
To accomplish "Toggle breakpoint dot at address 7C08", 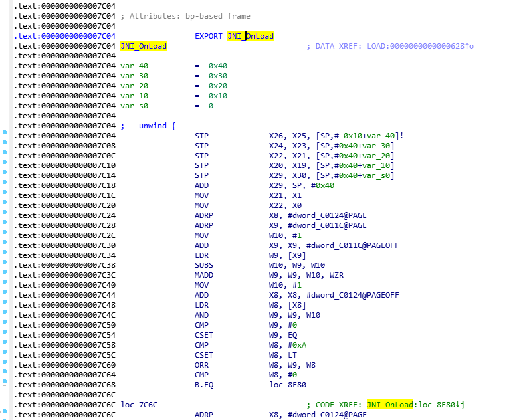I will click(5, 142).
